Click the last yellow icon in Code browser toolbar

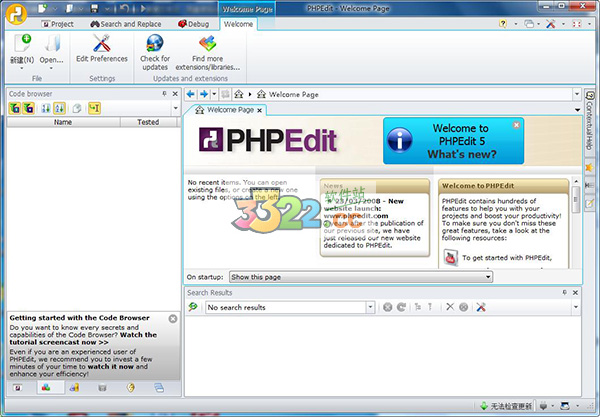point(94,108)
